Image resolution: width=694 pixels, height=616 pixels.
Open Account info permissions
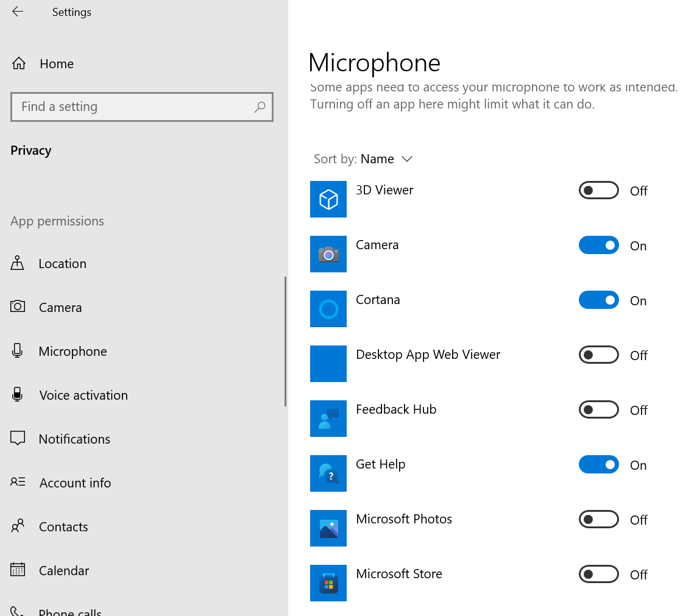tap(76, 483)
